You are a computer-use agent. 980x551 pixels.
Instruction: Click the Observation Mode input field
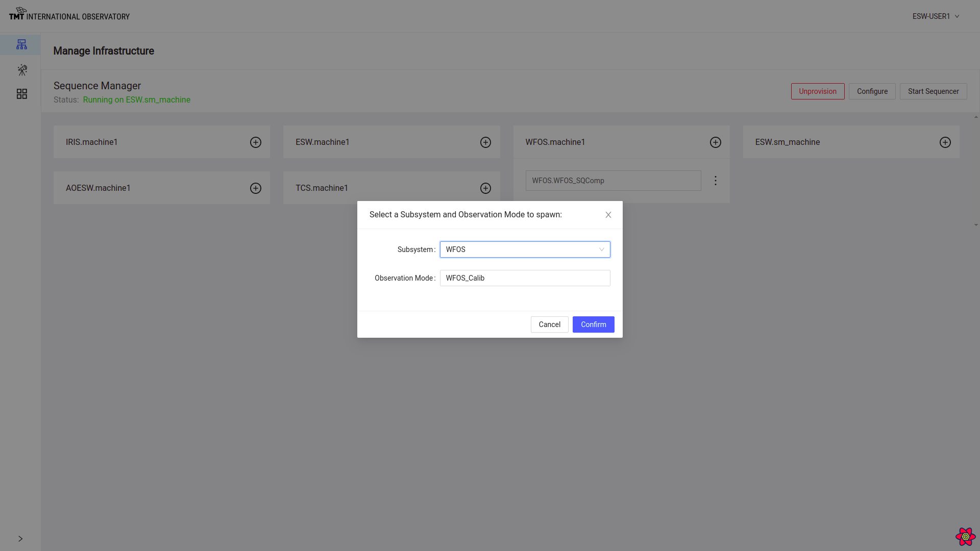pyautogui.click(x=524, y=277)
